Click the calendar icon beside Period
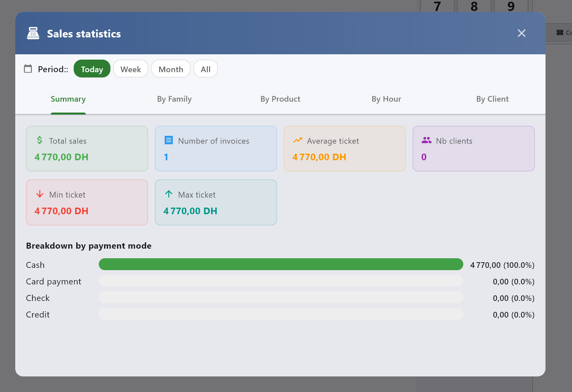The width and height of the screenshot is (572, 392). (x=28, y=69)
